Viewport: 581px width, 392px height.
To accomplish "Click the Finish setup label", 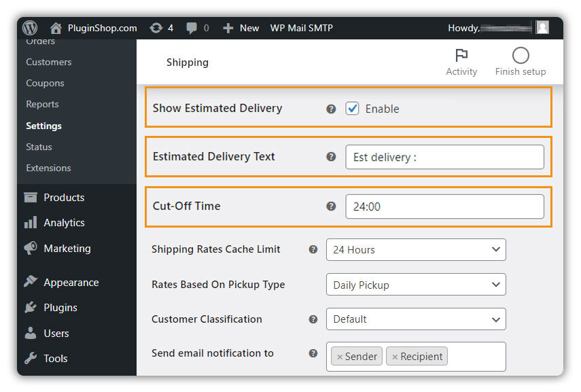I will click(x=521, y=71).
